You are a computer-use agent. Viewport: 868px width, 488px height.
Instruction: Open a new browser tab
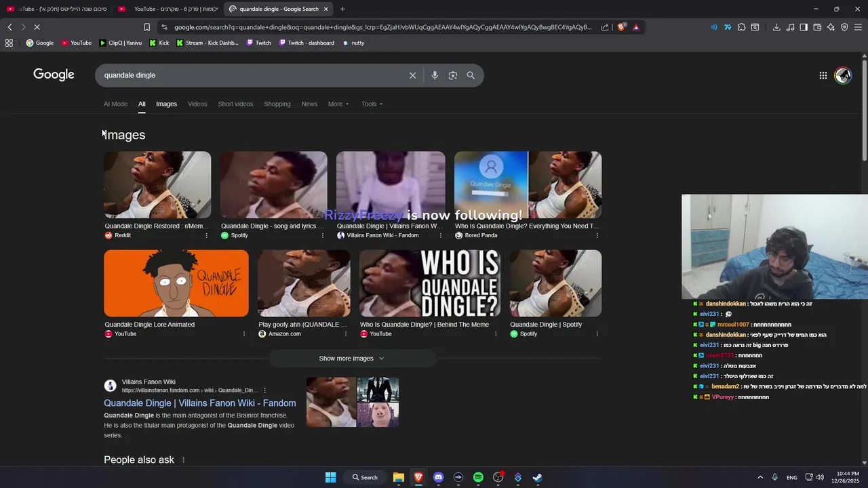pos(342,9)
